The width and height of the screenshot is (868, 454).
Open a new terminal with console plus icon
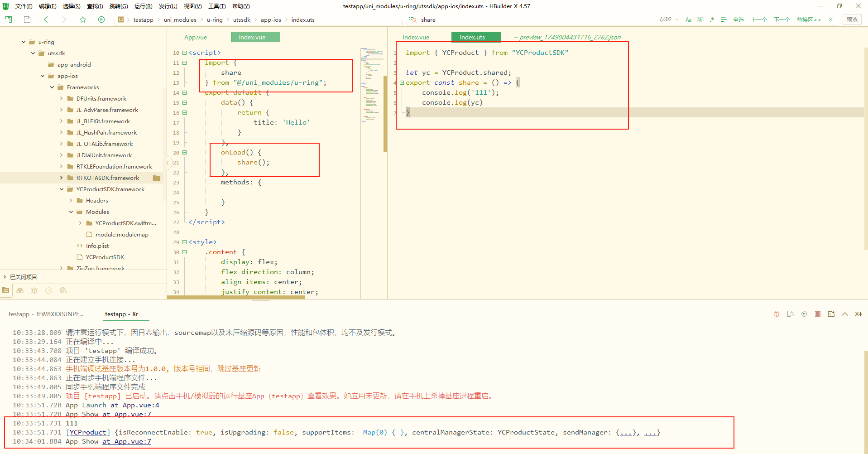click(831, 314)
